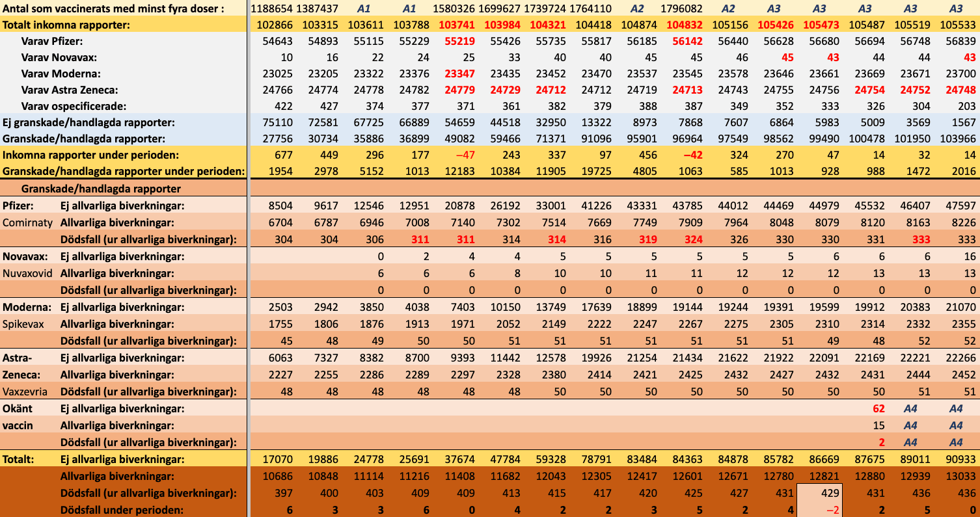Screen dimensions: 980x517
Task: Click the 'Varav ospecificerade:' label cell
Action: coord(73,105)
